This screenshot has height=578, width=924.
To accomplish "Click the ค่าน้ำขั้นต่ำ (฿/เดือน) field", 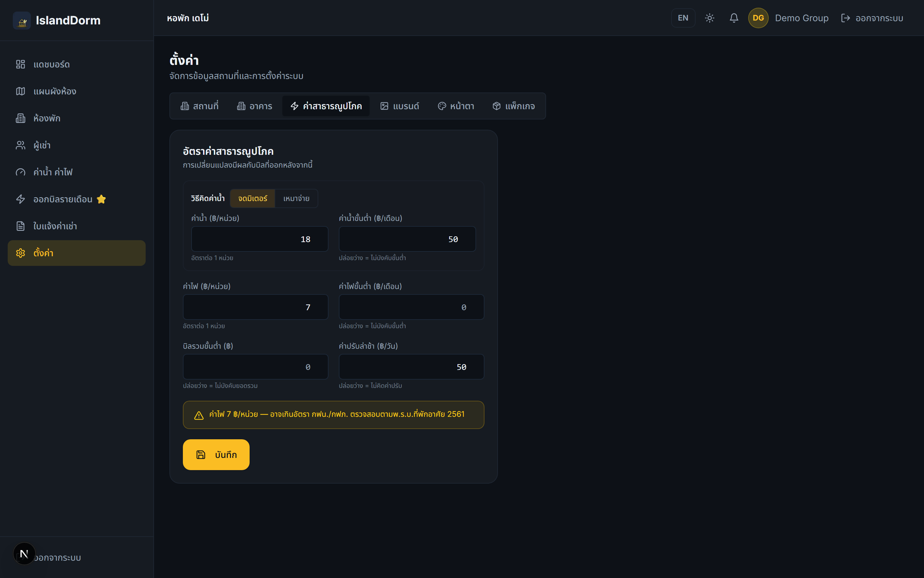I will pos(407,239).
